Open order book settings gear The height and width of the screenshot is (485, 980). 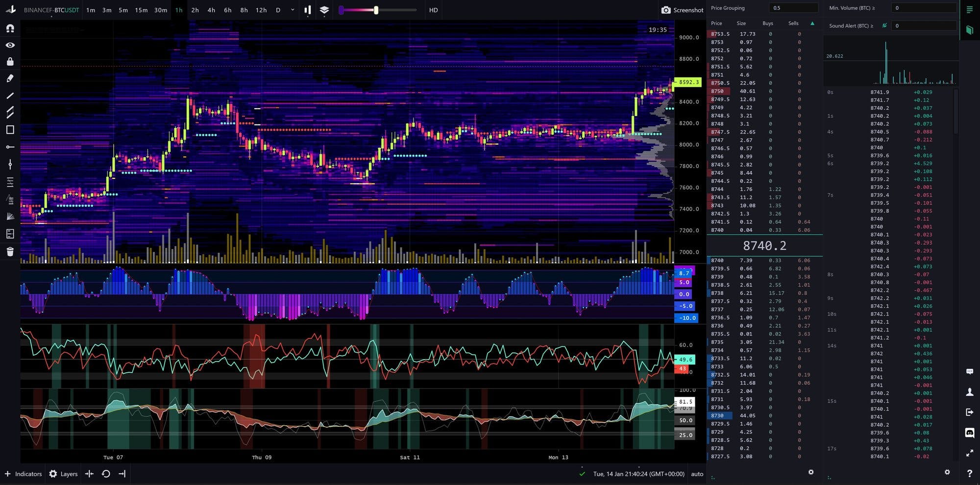point(811,472)
